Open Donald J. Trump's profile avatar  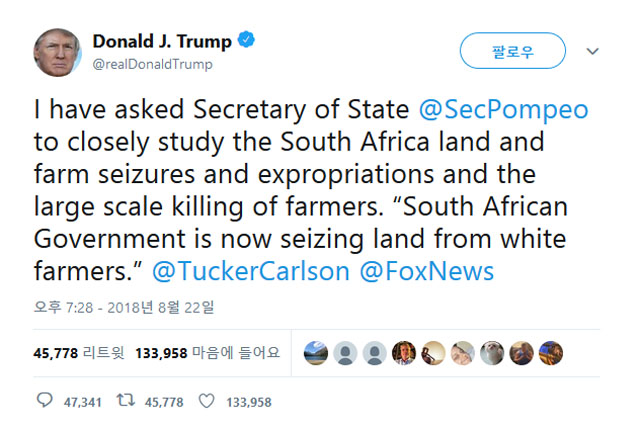tap(57, 51)
